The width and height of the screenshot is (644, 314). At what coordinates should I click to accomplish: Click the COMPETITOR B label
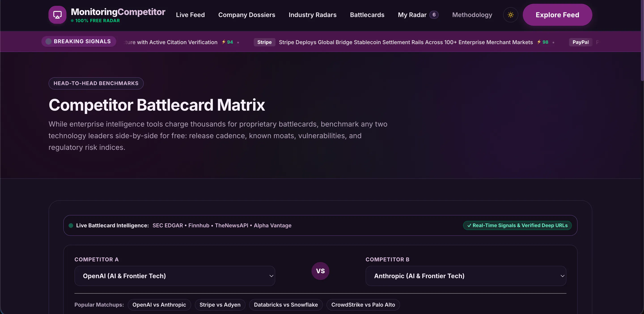[x=388, y=259]
